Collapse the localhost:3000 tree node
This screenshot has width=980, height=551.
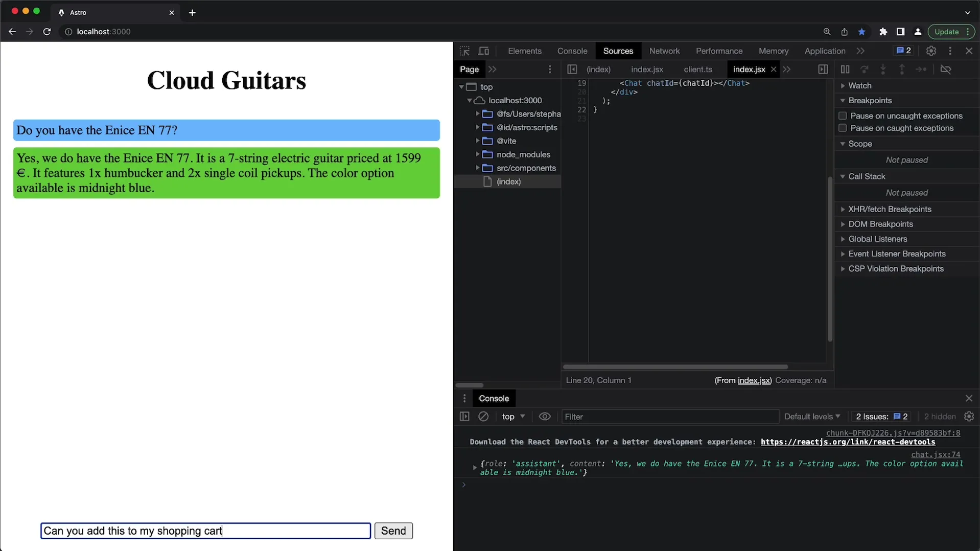coord(470,101)
